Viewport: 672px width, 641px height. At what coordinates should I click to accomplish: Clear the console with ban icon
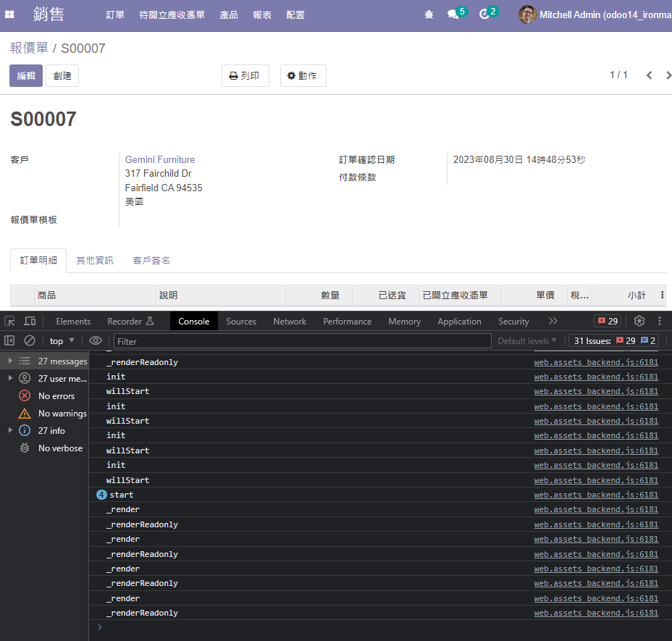pos(30,341)
